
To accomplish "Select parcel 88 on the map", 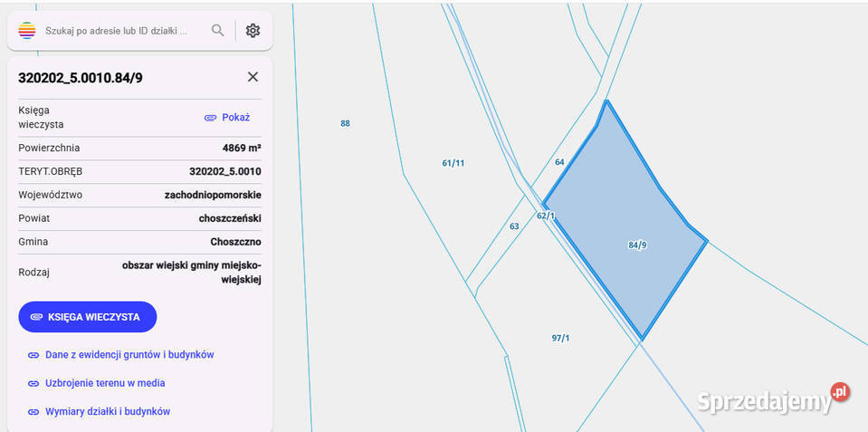I will [x=345, y=123].
